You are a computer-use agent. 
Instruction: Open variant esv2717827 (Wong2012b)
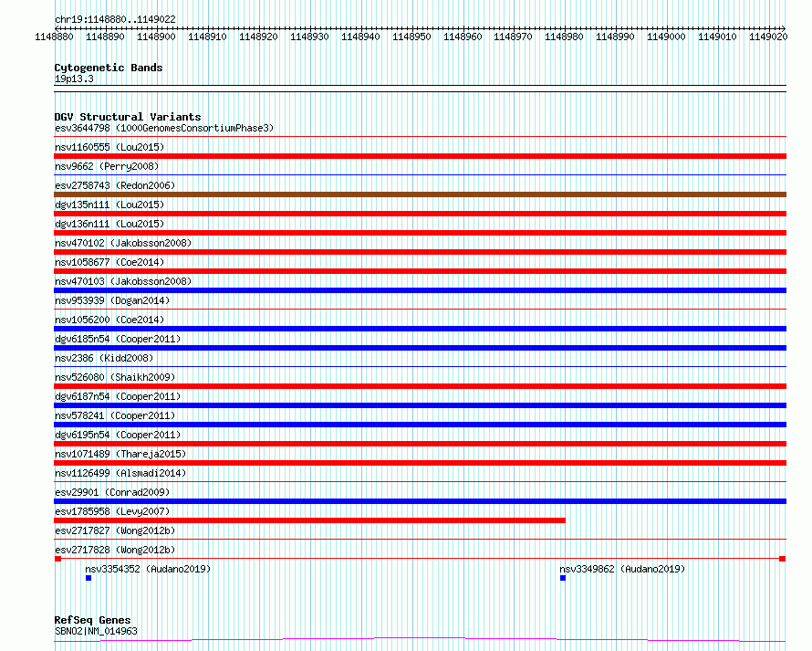115,530
